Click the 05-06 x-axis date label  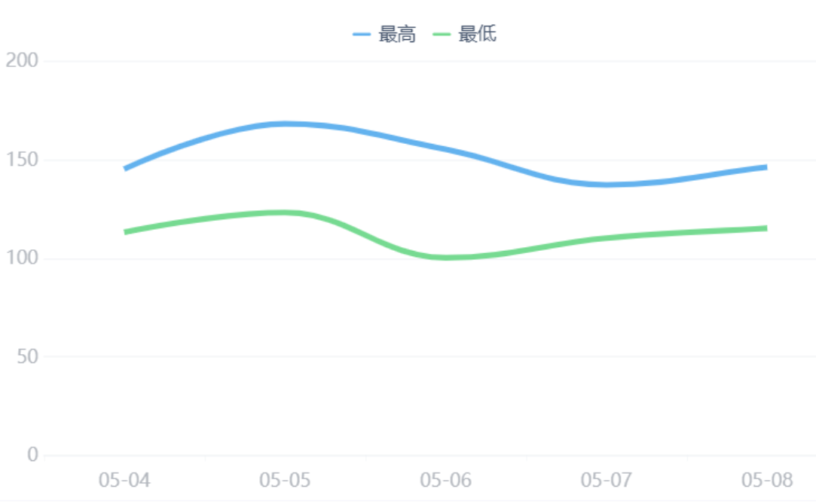[445, 480]
